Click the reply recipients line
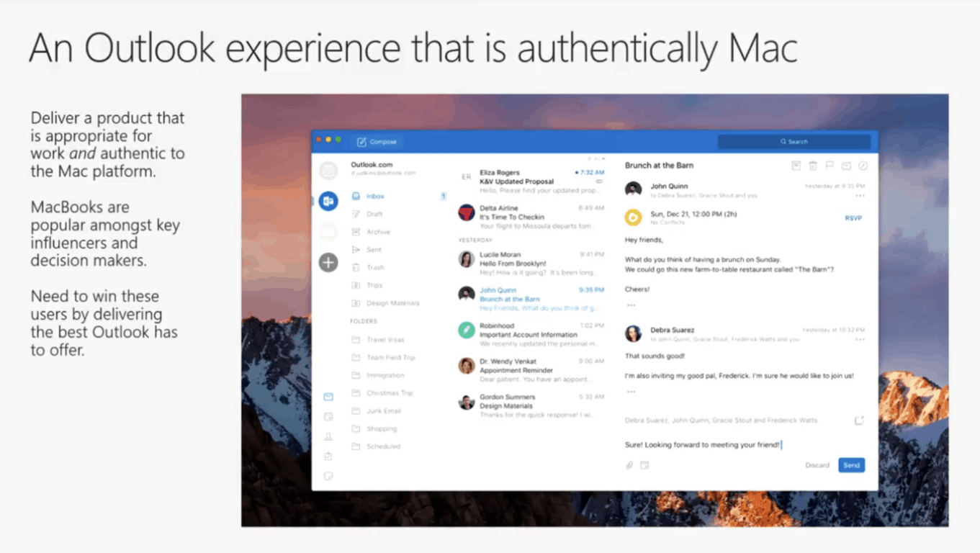The height and width of the screenshot is (553, 980). 721,421
